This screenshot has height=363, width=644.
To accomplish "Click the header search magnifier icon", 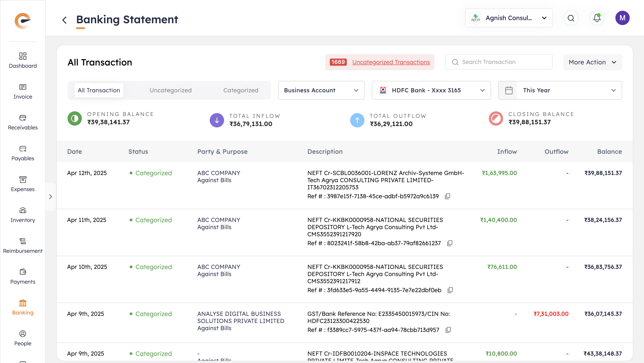I will 571,18.
